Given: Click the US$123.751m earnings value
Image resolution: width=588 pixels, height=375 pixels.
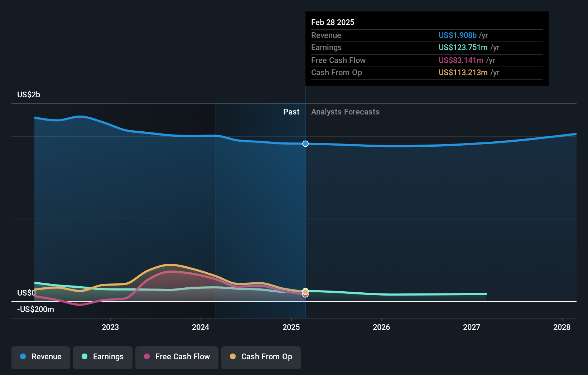Looking at the screenshot, I should point(463,47).
